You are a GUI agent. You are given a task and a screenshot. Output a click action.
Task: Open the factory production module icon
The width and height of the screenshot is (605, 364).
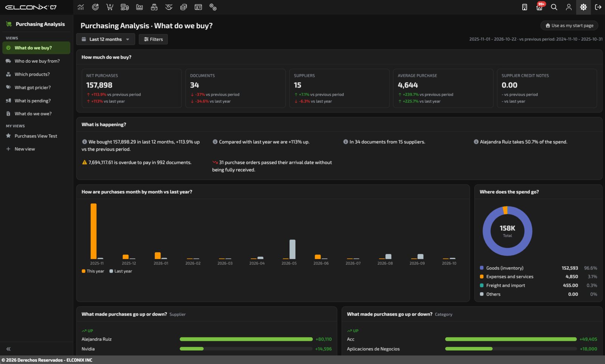point(140,7)
